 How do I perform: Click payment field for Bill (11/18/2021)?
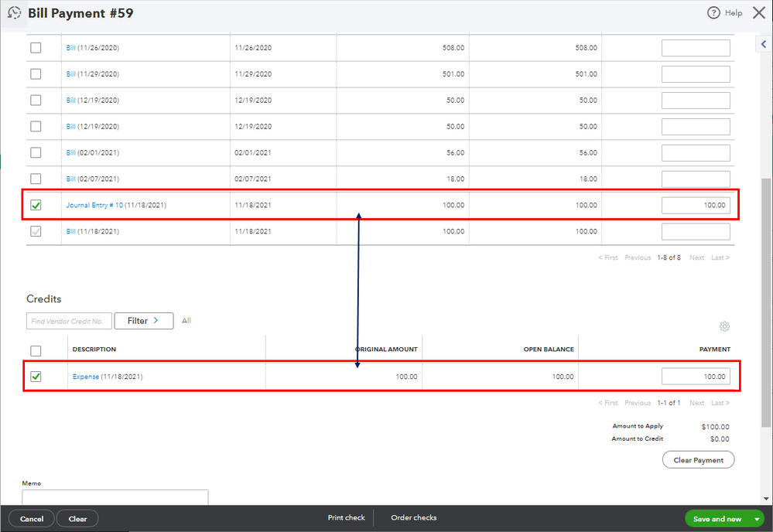(x=696, y=231)
